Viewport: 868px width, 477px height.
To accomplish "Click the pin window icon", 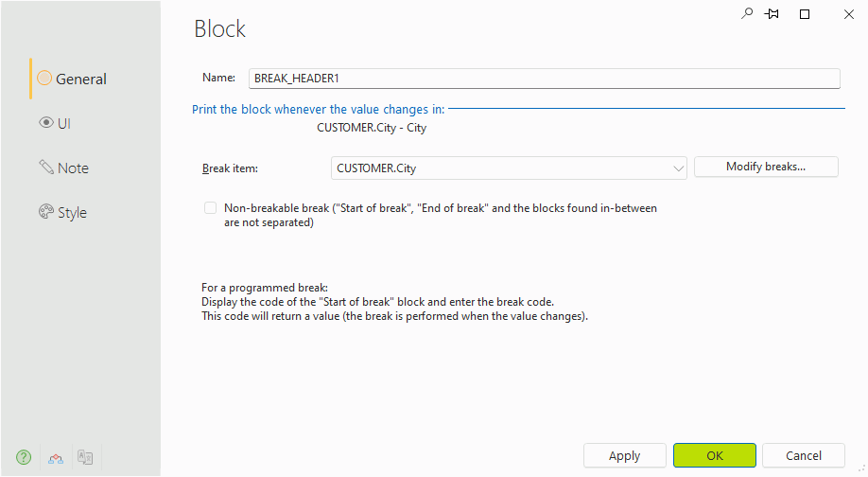I will (772, 14).
